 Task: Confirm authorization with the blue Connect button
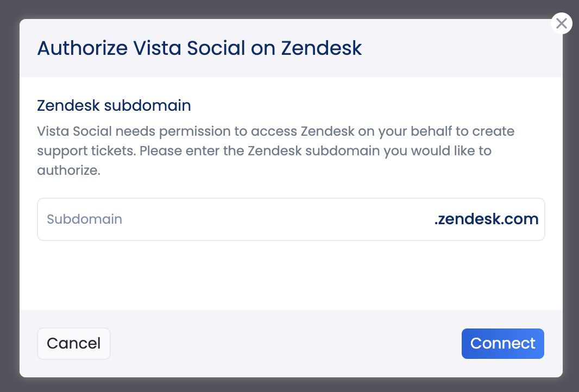click(x=502, y=344)
